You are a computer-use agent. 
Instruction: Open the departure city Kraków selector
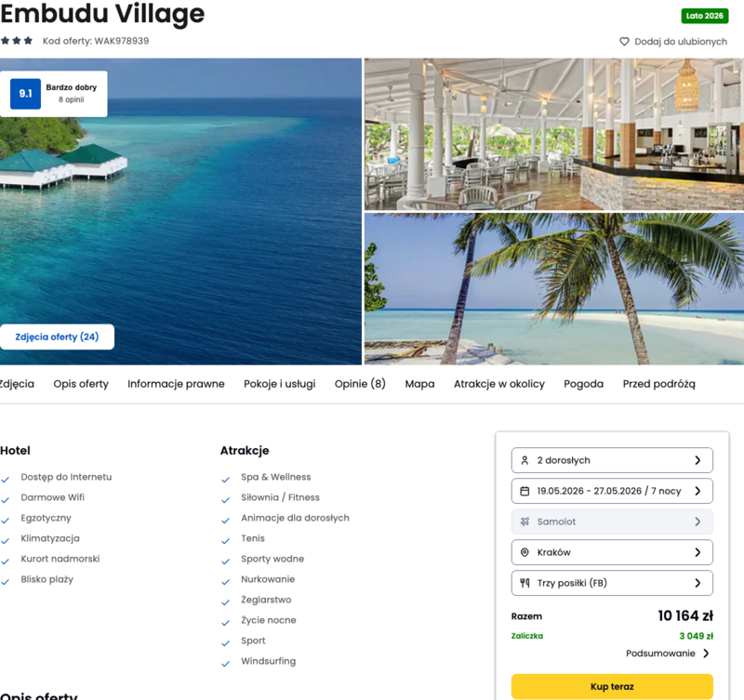coord(612,552)
